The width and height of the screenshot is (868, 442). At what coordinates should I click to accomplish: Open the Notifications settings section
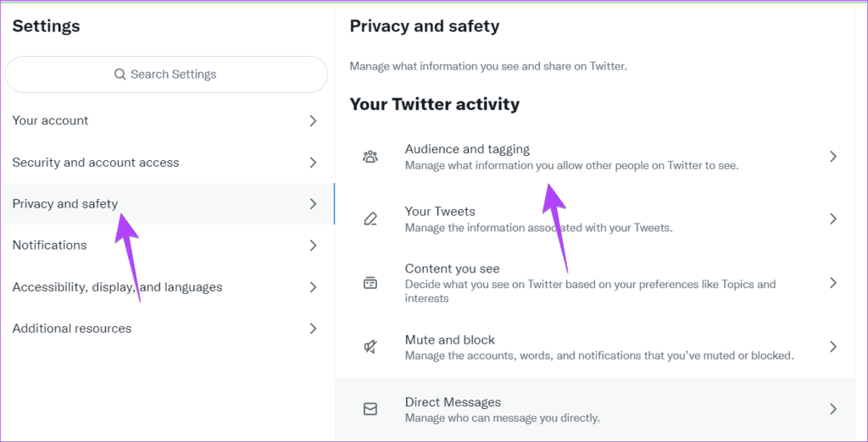point(50,246)
